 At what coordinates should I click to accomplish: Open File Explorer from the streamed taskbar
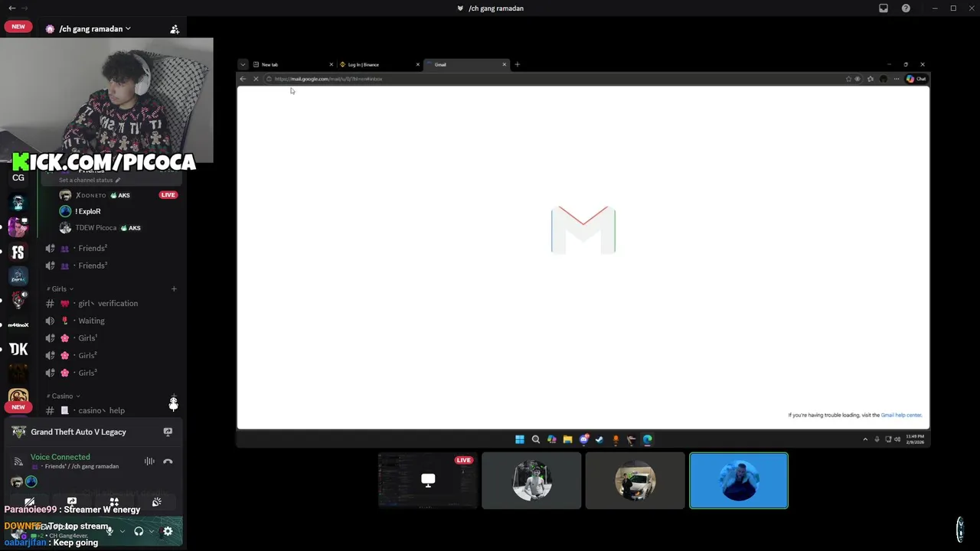point(567,439)
